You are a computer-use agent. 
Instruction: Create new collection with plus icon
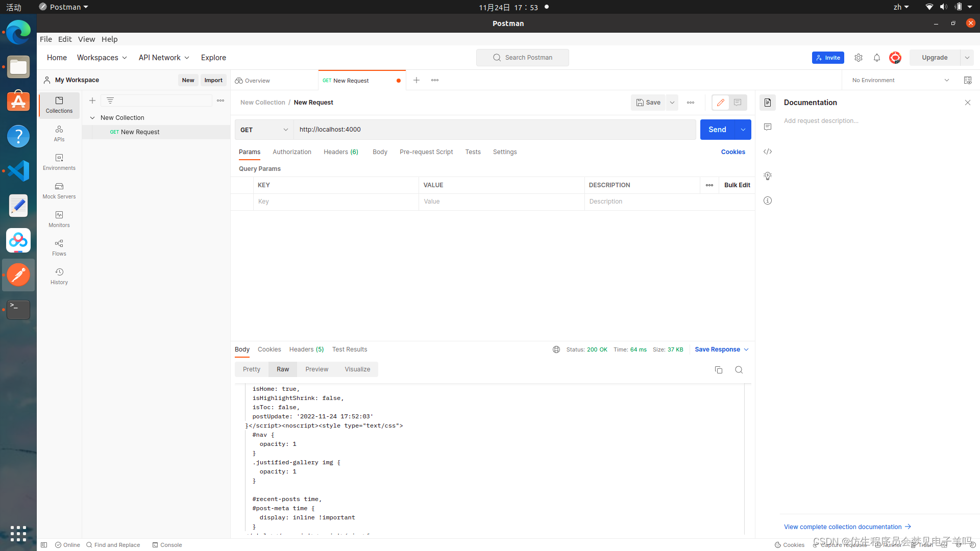(x=92, y=101)
